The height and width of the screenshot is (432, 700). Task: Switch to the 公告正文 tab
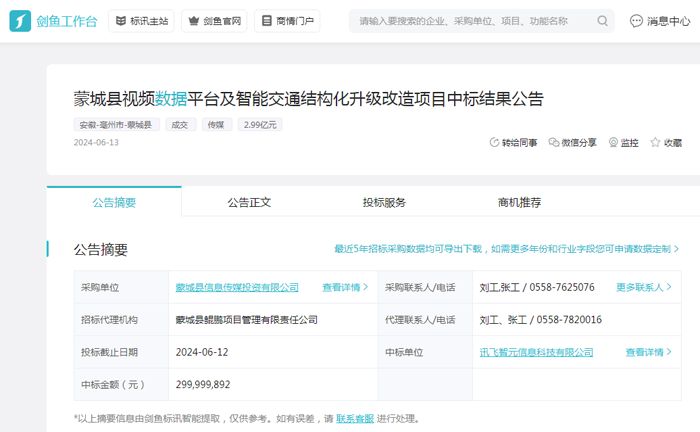(x=249, y=202)
